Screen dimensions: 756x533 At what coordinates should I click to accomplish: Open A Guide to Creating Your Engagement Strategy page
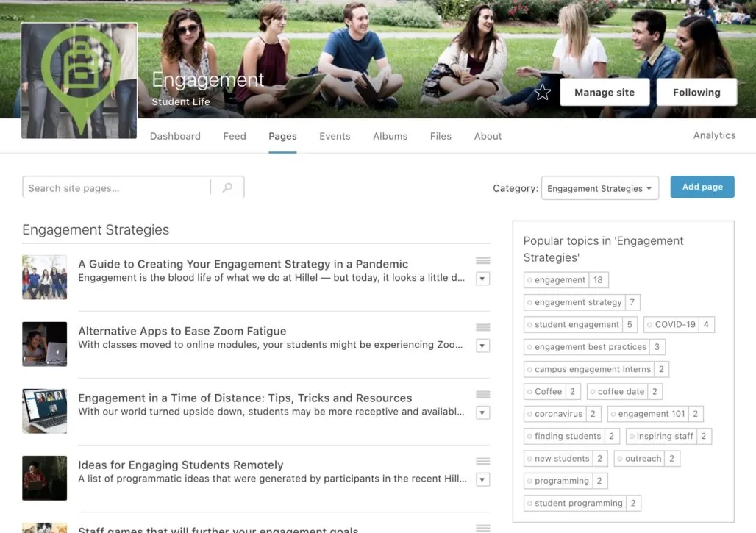243,264
